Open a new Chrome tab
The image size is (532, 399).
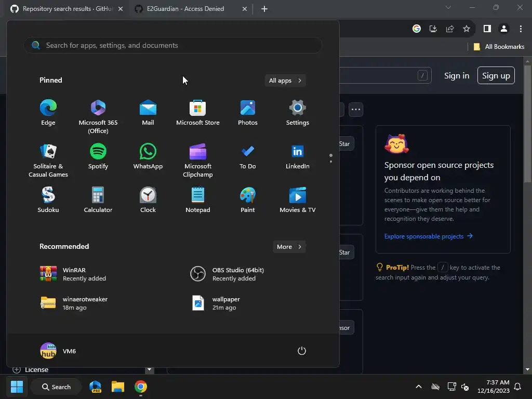point(264,9)
